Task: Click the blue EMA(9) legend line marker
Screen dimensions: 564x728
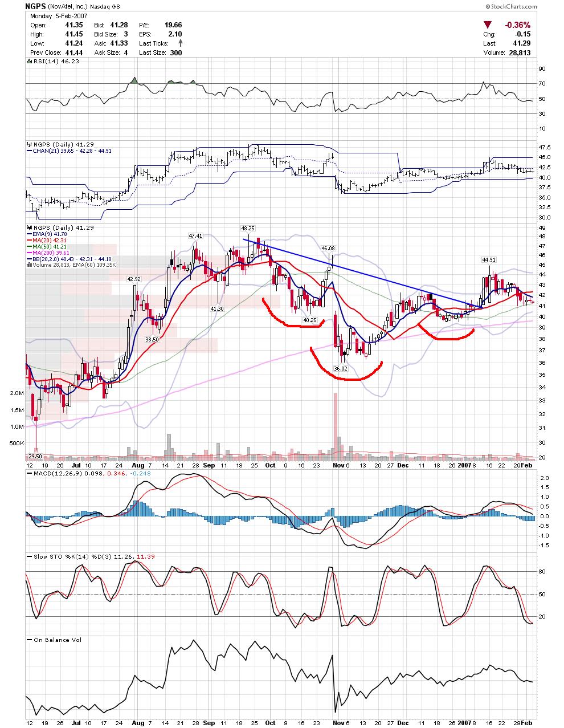Action: (x=30, y=234)
